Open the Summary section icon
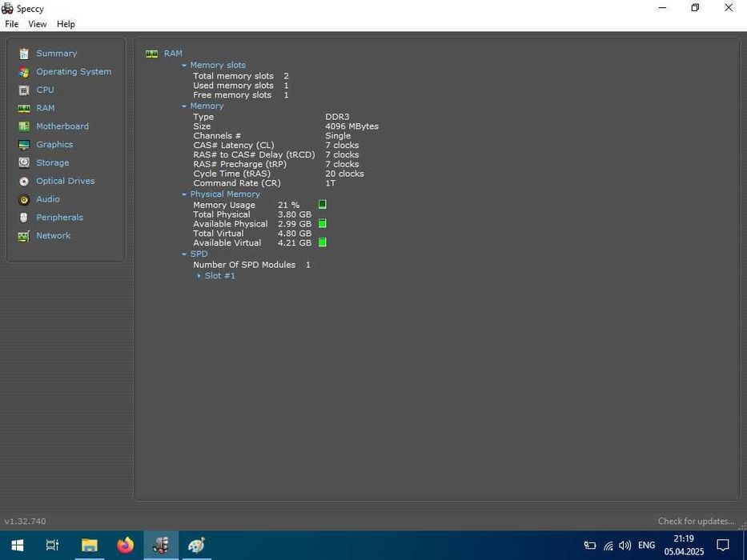Image resolution: width=747 pixels, height=560 pixels. pyautogui.click(x=24, y=54)
